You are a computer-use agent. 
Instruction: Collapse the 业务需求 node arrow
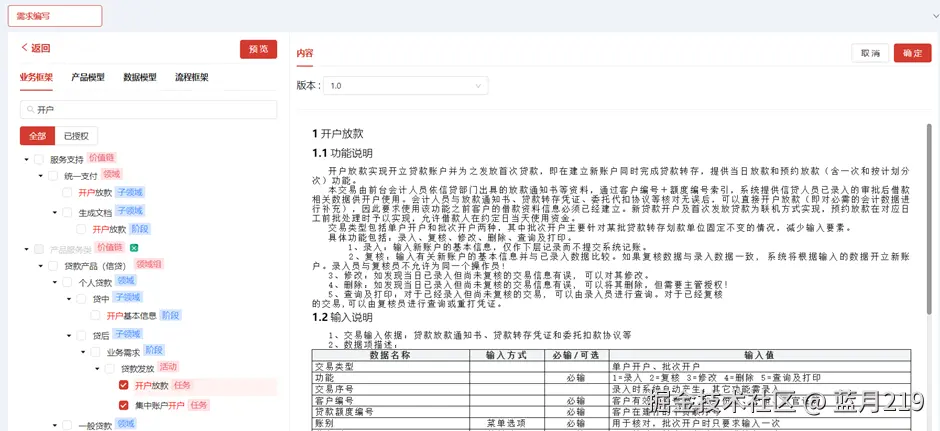tap(83, 352)
